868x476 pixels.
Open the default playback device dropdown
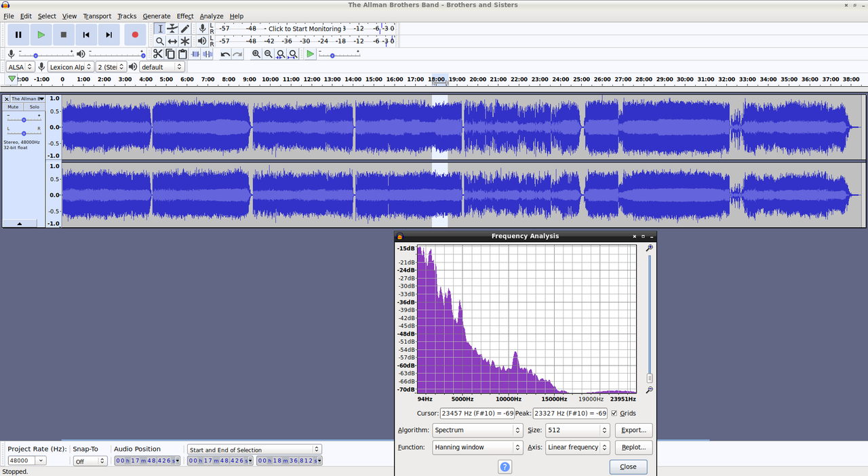pos(162,66)
